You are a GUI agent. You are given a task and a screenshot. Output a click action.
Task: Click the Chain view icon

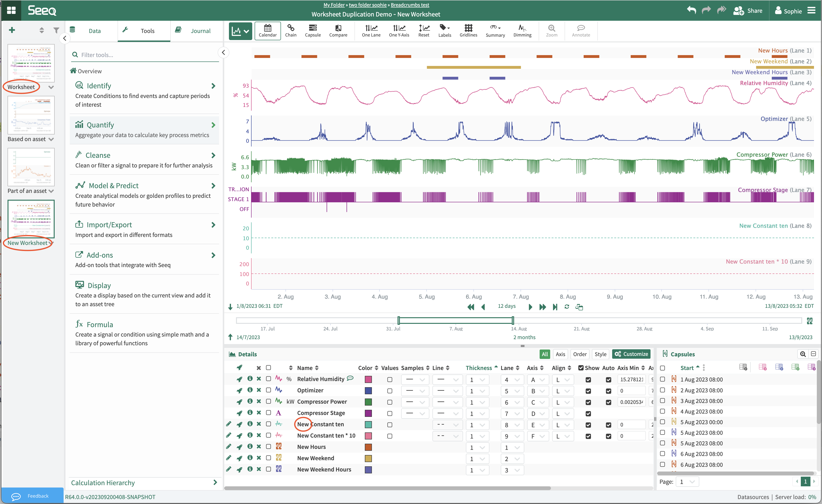(291, 31)
